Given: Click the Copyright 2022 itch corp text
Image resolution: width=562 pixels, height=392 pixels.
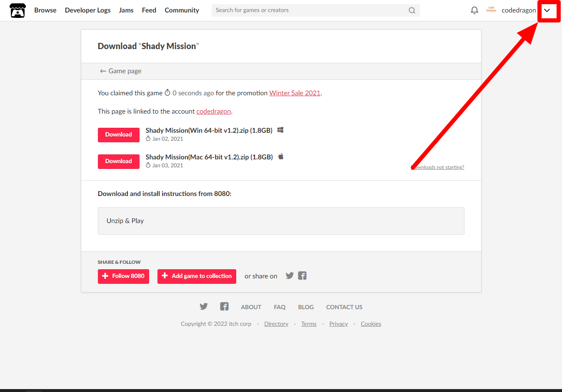Looking at the screenshot, I should (216, 324).
